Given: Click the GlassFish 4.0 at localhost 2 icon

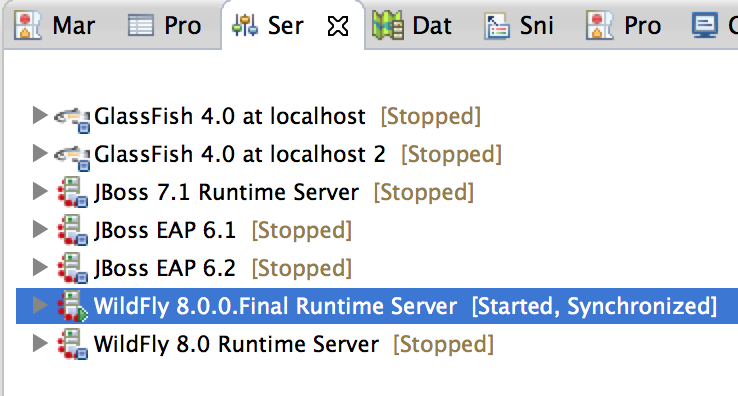Looking at the screenshot, I should [72, 157].
